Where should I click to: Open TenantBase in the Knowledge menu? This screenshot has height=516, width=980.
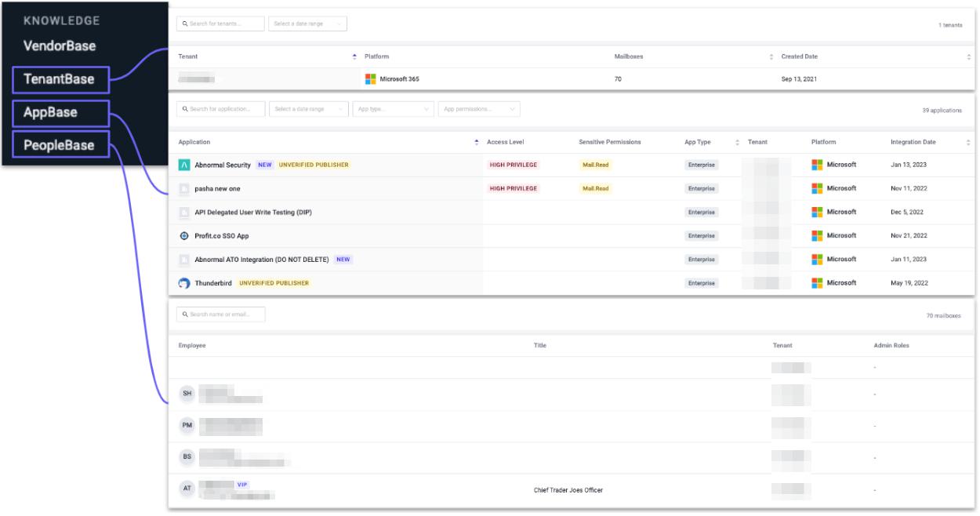tap(61, 79)
